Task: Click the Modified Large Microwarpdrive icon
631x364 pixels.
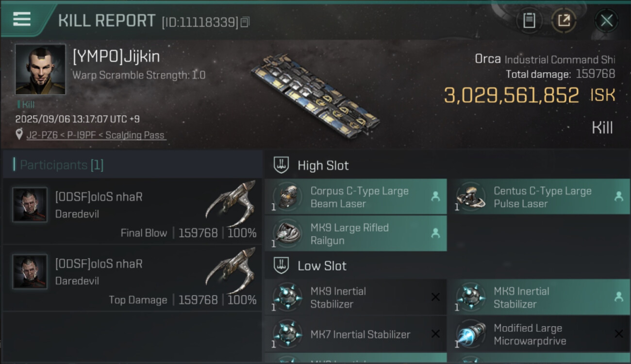Action: [470, 334]
